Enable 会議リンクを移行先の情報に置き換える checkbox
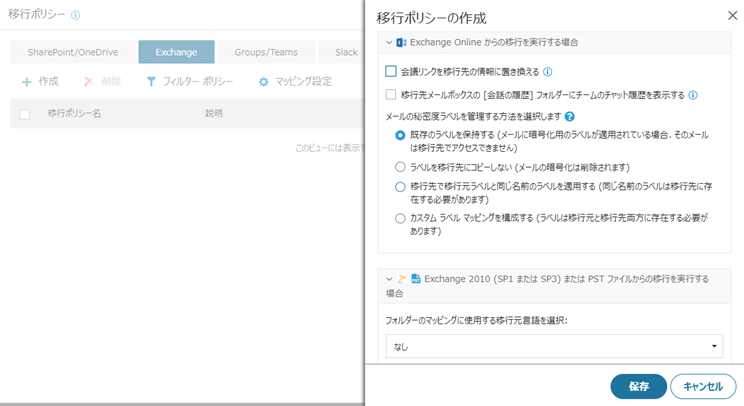 (x=391, y=71)
